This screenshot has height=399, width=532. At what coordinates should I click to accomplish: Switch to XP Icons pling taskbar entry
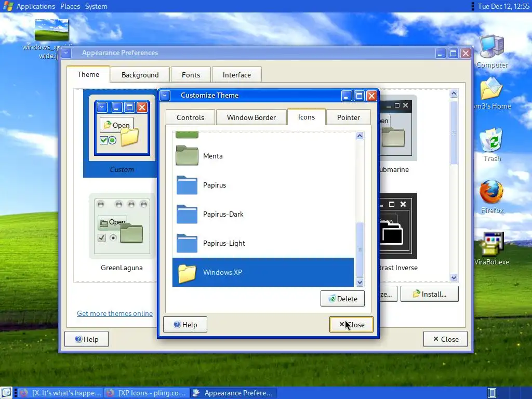[147, 393]
